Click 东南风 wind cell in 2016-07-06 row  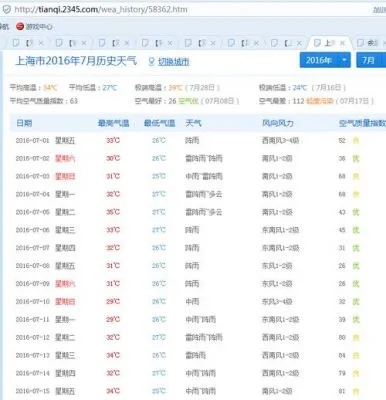[280, 230]
